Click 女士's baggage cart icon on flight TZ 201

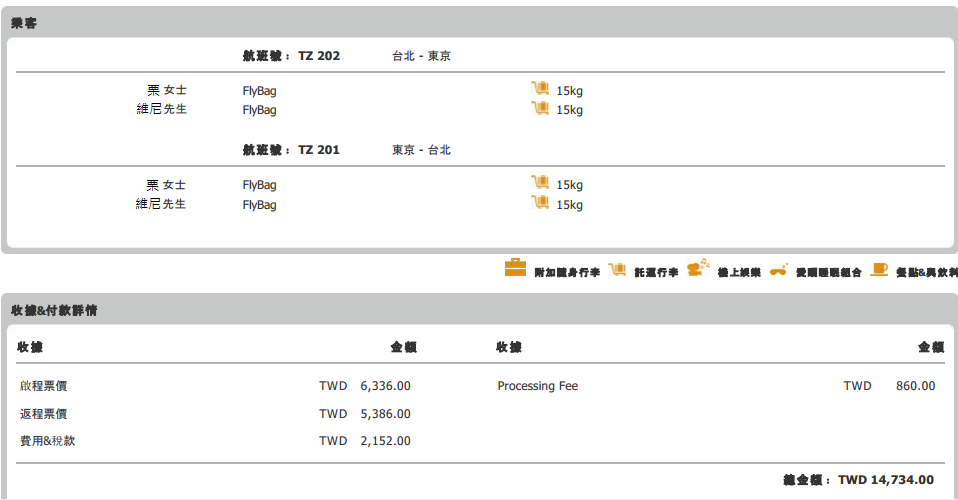click(540, 183)
